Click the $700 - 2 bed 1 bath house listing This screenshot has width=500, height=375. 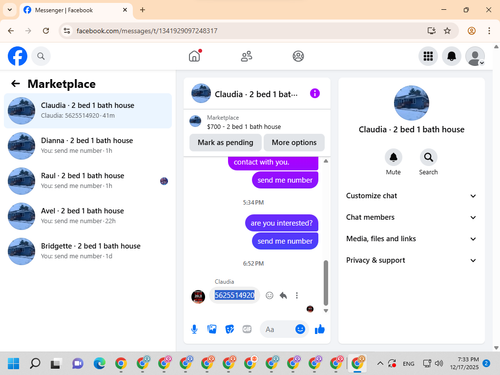[x=244, y=127]
